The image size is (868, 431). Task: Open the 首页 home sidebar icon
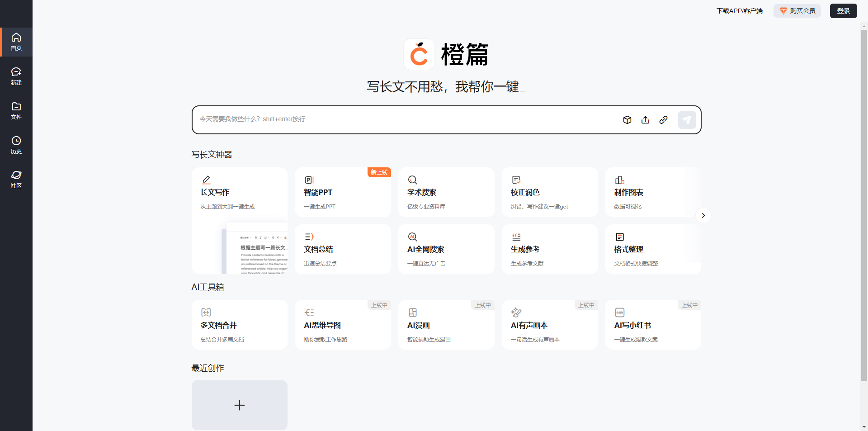pyautogui.click(x=16, y=38)
